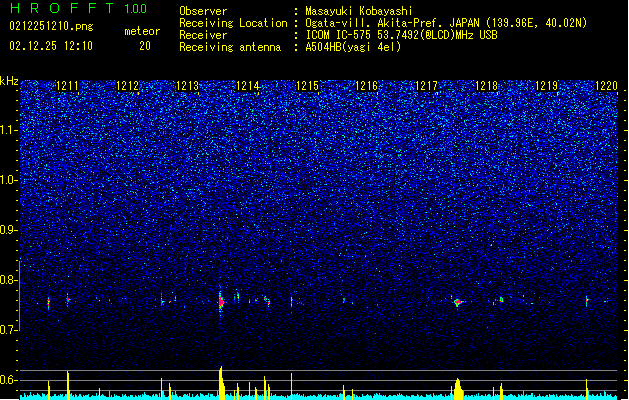Click time marker 1216
The image size is (629, 400).
pos(367,85)
